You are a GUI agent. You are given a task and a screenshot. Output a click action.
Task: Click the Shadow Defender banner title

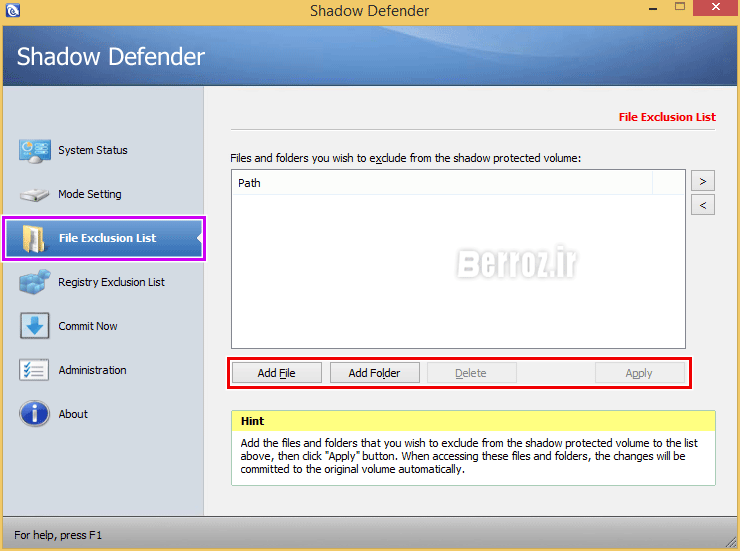pyautogui.click(x=110, y=57)
